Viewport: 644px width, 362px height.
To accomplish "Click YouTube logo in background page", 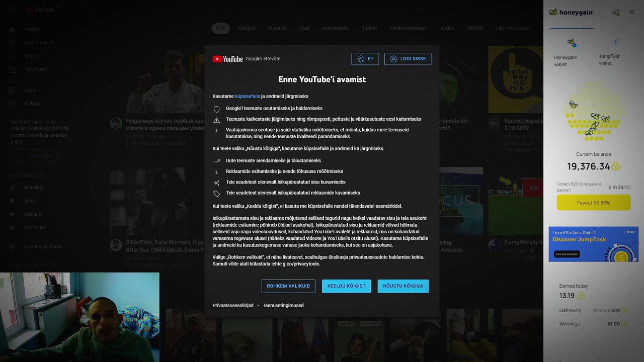I will 39,10.
